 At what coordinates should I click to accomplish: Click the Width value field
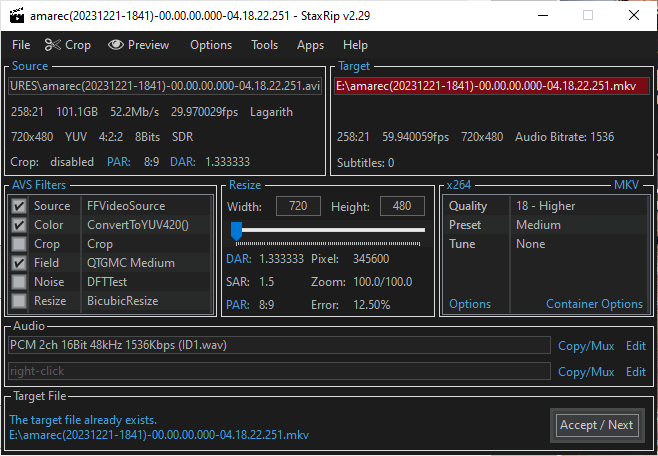298,206
